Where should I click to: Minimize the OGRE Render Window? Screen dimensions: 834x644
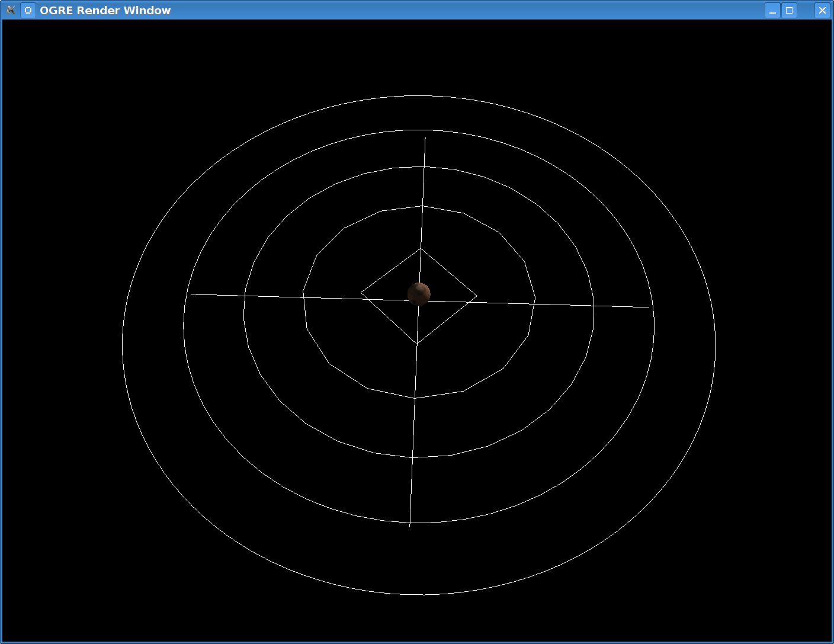pos(772,10)
